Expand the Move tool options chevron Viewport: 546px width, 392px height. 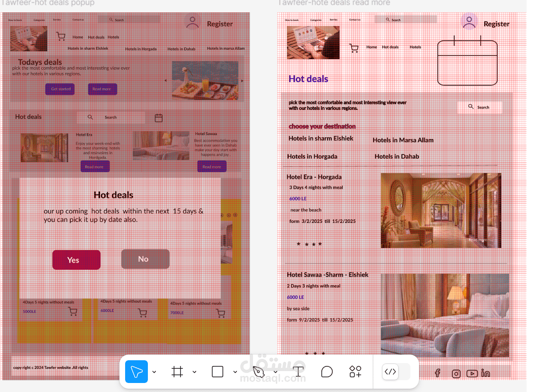click(x=154, y=372)
